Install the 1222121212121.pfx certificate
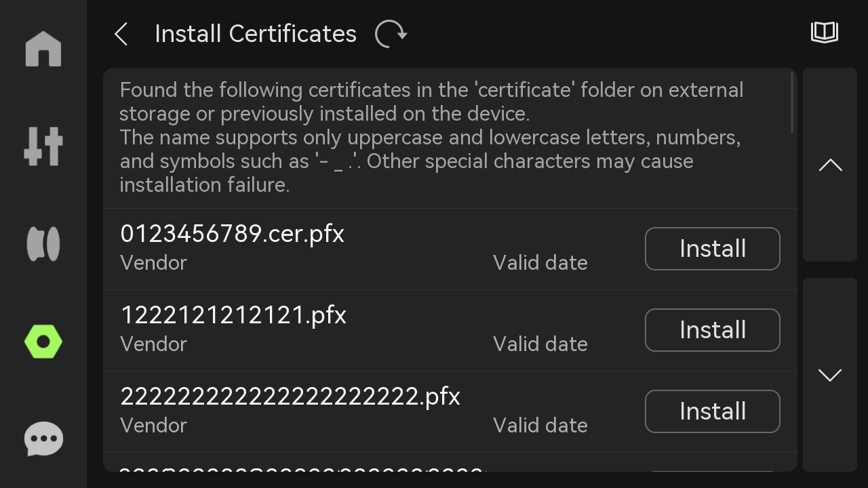 tap(713, 330)
